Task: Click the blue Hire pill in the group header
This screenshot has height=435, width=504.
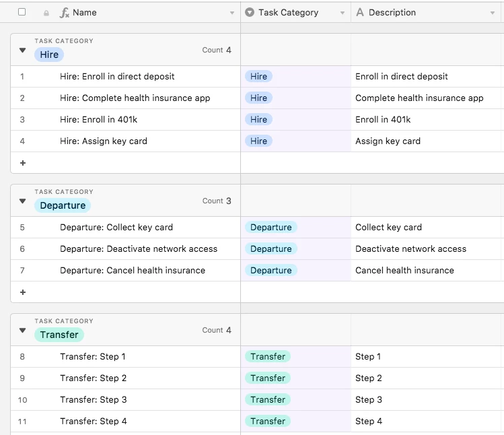Action: 49,55
